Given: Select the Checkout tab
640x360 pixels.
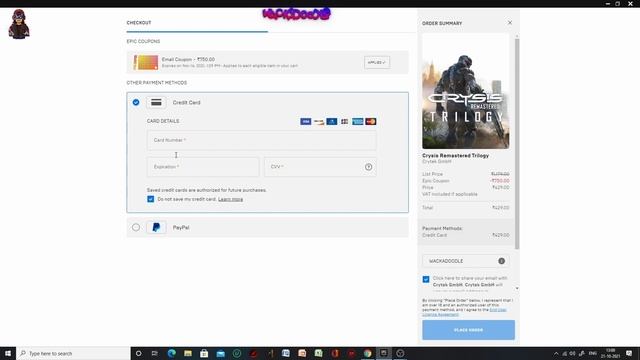Looking at the screenshot, I should tap(139, 23).
